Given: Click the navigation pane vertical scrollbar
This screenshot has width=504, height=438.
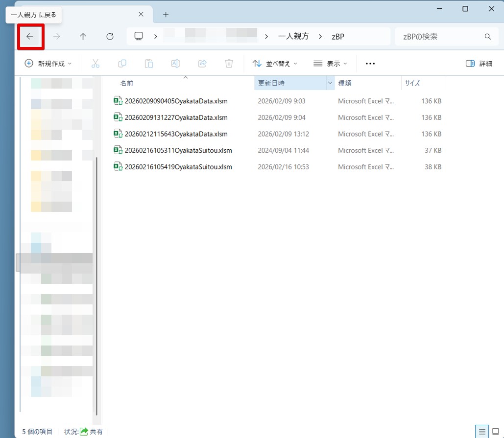Looking at the screenshot, I should 96,284.
